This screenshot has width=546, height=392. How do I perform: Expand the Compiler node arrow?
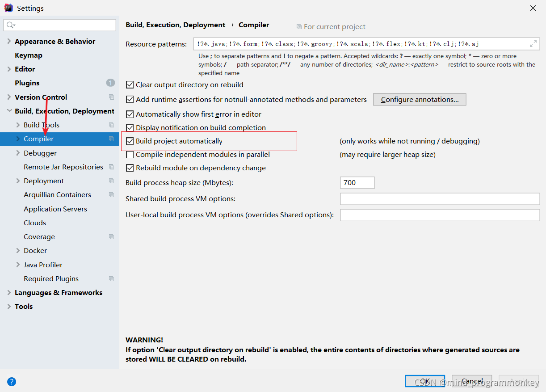tap(18, 139)
